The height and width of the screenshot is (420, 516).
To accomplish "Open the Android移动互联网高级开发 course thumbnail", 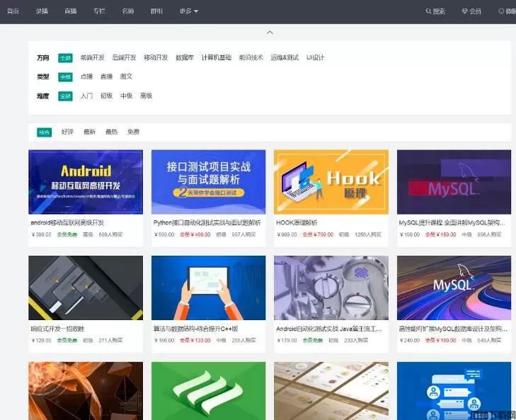I will (86, 182).
